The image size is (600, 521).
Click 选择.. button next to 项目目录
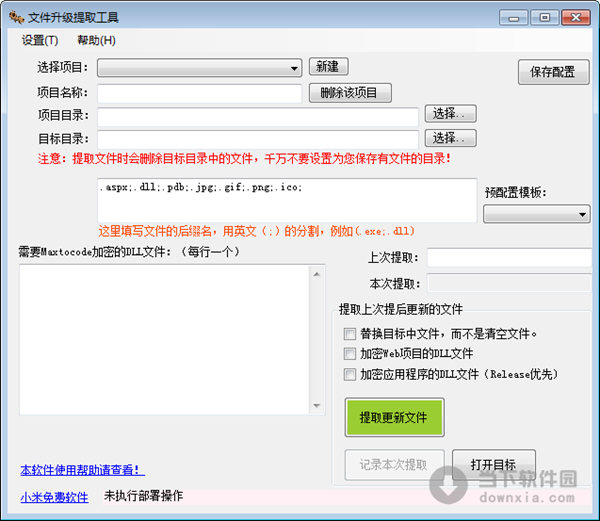coord(450,114)
